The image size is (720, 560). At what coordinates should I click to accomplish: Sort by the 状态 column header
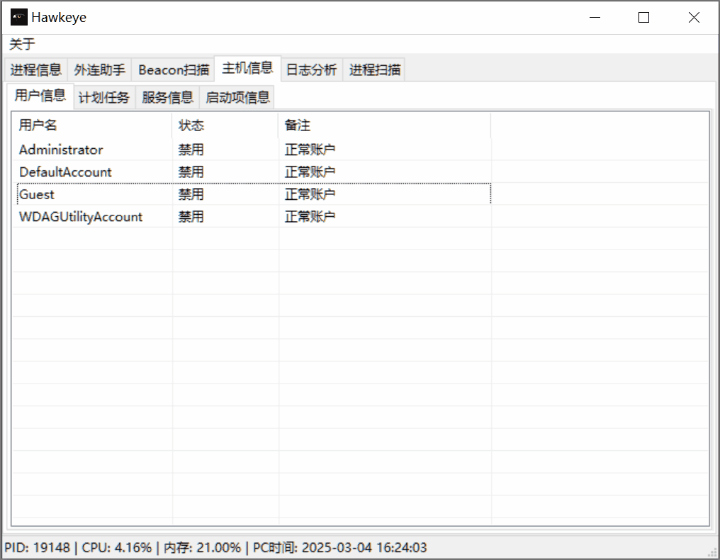(x=225, y=125)
